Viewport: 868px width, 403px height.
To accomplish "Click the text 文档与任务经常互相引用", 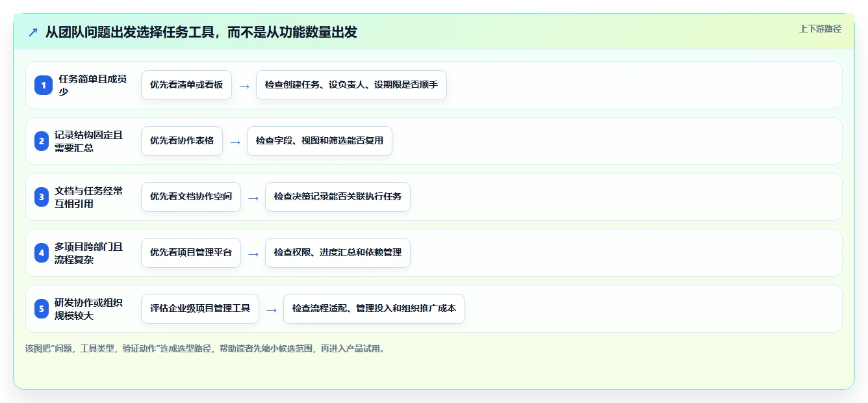I will click(89, 197).
